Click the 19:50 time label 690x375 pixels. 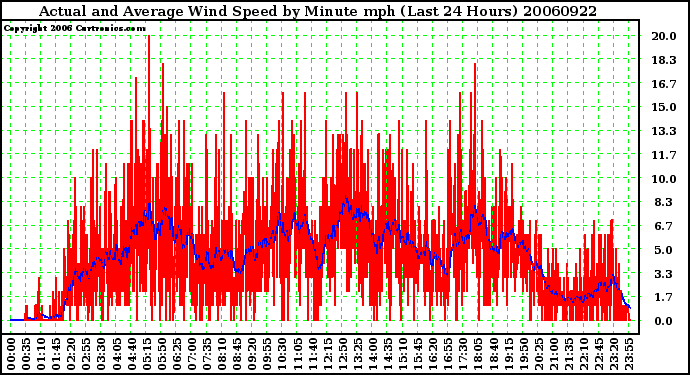pos(523,354)
